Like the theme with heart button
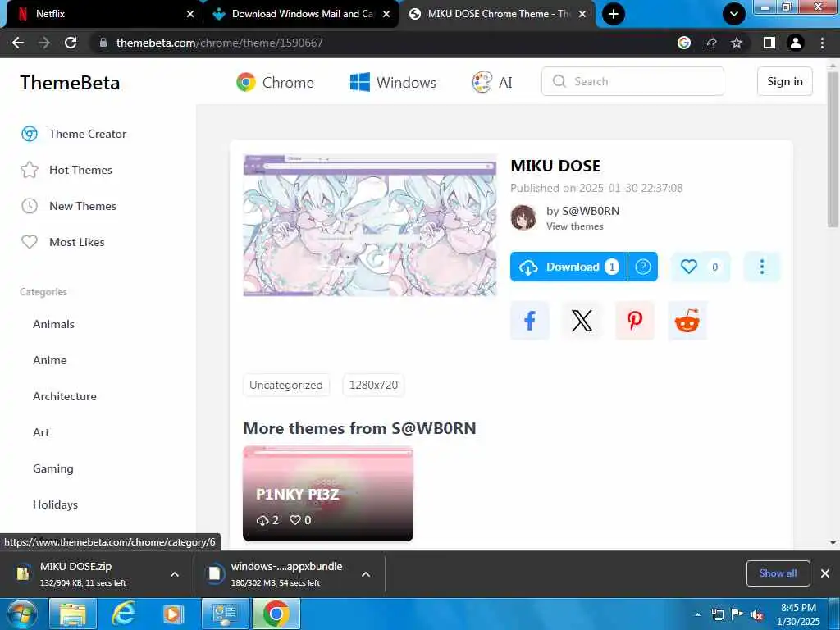The image size is (840, 630). (701, 267)
